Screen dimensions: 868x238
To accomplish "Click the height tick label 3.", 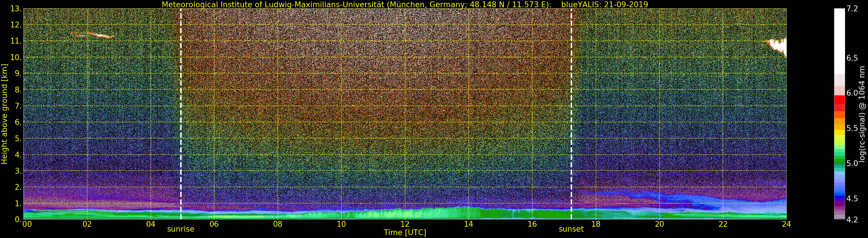I will (18, 171).
